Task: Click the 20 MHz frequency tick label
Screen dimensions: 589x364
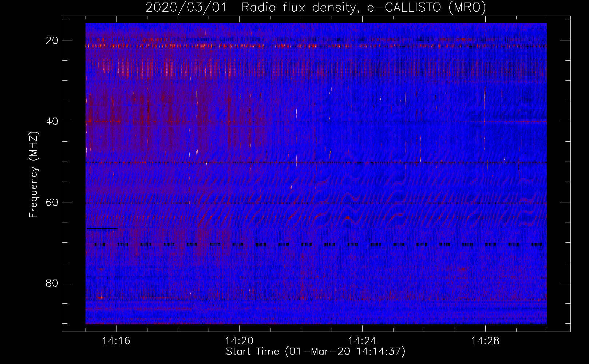Action: [x=52, y=40]
